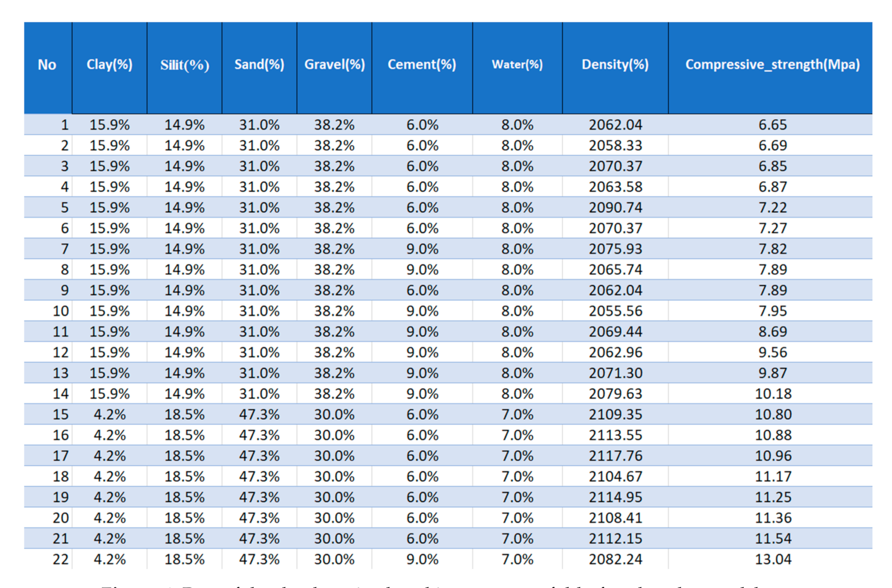Select compressive strength value 10.18
The width and height of the screenshot is (892, 588).
coord(773,394)
